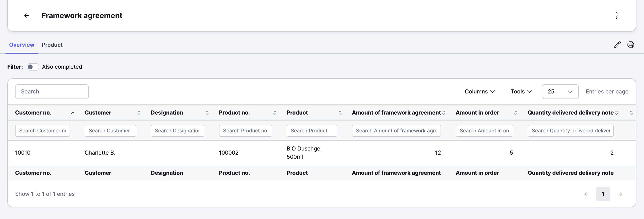Image resolution: width=644 pixels, height=219 pixels.
Task: Click page number 1 button
Action: tap(603, 194)
